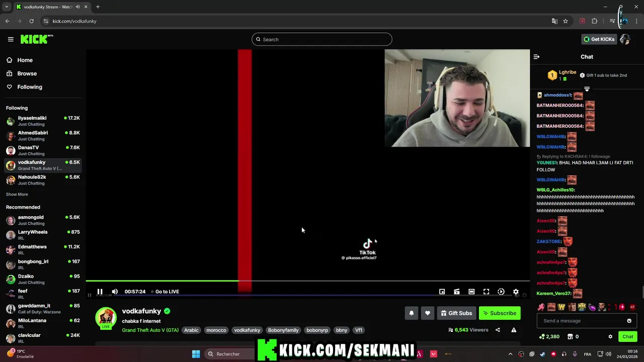This screenshot has width=644, height=362.
Task: Open Nahoule82k's channel in the sidebar
Action: 43,180
